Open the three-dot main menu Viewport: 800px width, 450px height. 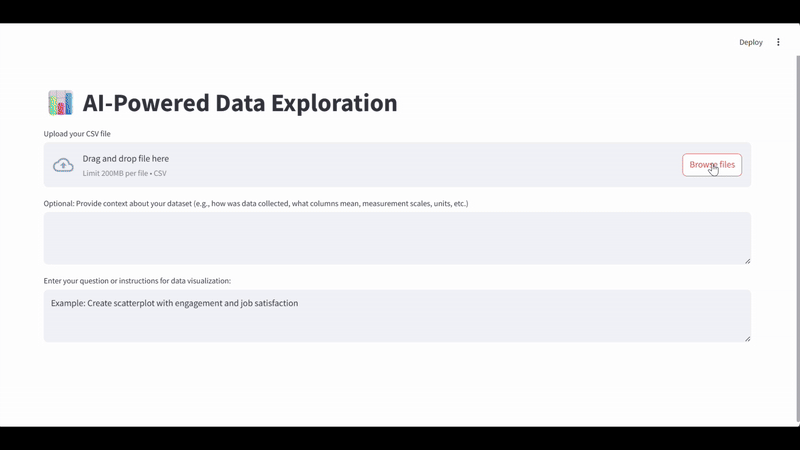pyautogui.click(x=778, y=42)
